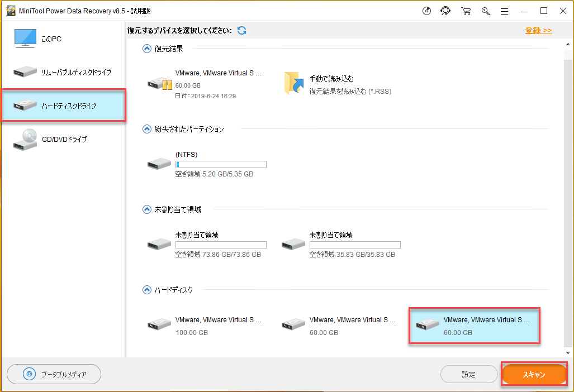
Task: Click the 100.00 GB size label
Action: pos(192,333)
